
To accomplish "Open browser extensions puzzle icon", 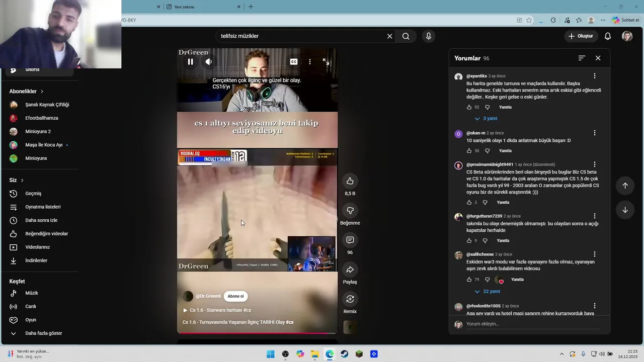I will click(x=553, y=20).
